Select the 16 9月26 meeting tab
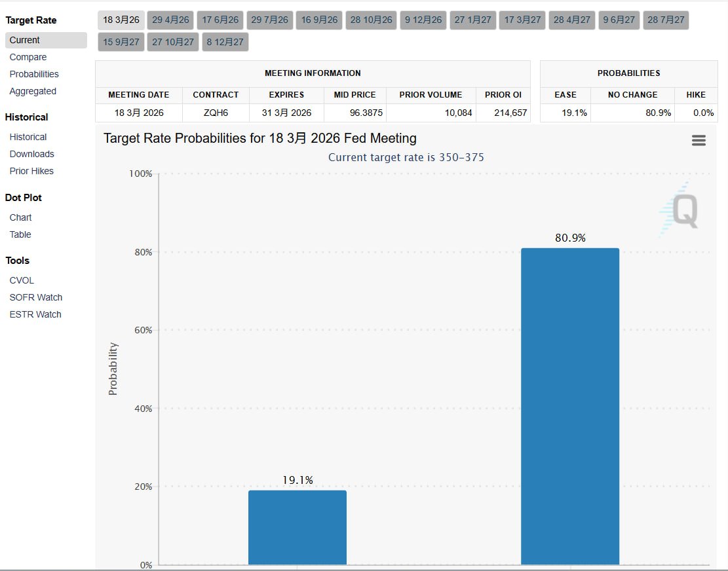This screenshot has width=728, height=571. pos(319,20)
